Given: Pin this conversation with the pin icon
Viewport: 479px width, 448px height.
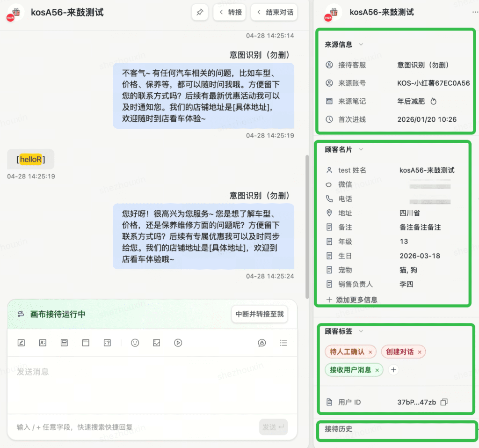Looking at the screenshot, I should click(200, 12).
